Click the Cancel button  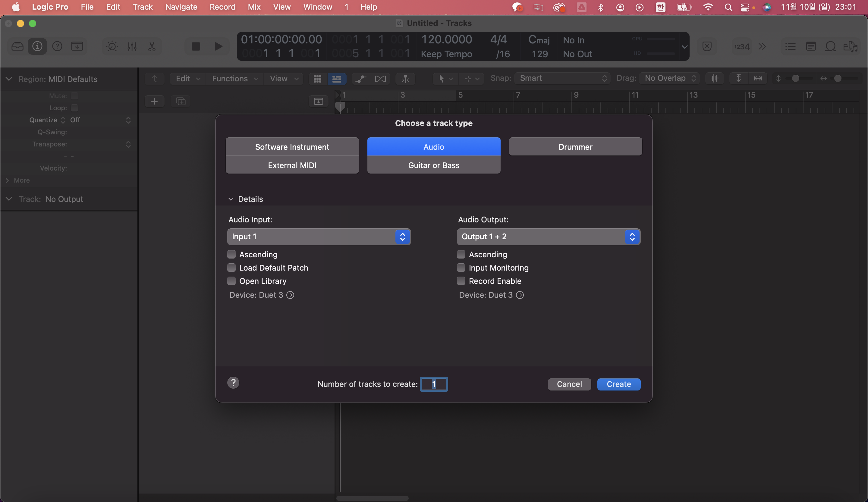tap(569, 384)
